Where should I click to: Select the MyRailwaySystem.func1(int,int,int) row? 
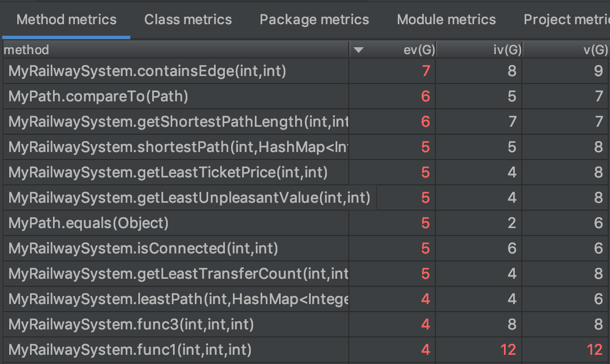point(130,350)
